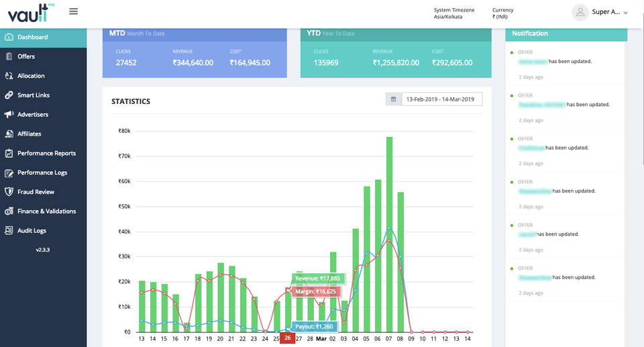This screenshot has width=644, height=347.
Task: Go to Performance Logs page
Action: pyautogui.click(x=42, y=173)
